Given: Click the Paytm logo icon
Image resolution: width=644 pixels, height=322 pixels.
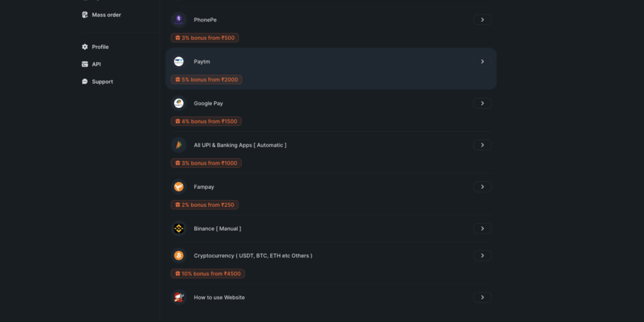Looking at the screenshot, I should point(178,61).
